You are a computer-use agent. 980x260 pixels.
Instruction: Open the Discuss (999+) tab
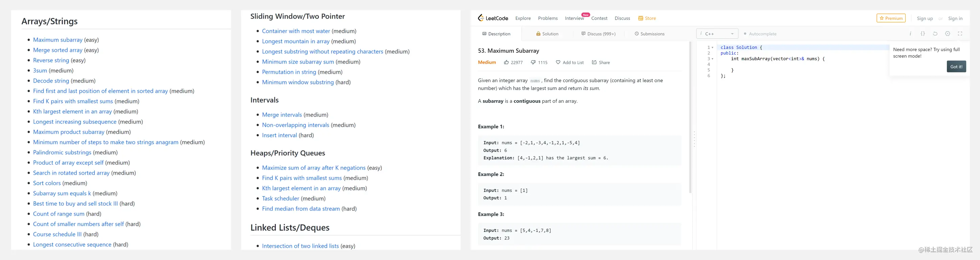pos(599,34)
